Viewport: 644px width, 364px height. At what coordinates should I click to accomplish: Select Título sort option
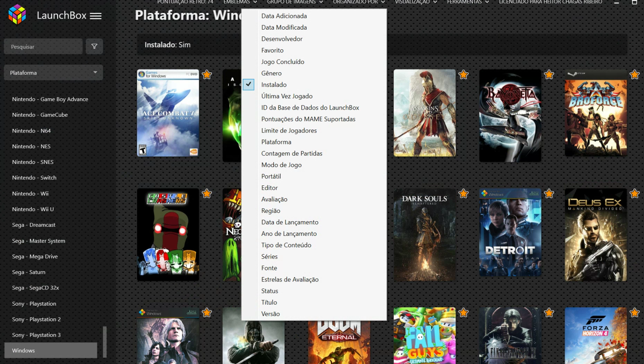click(x=269, y=302)
